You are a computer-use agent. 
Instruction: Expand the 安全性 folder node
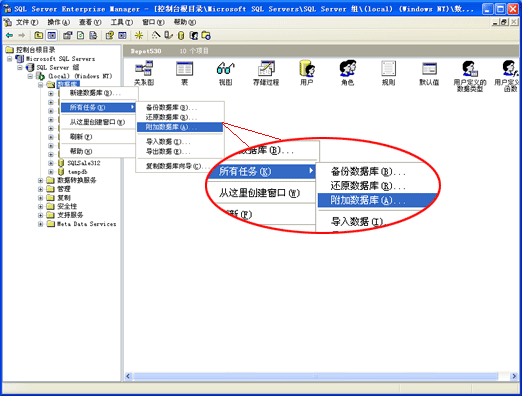coord(40,206)
